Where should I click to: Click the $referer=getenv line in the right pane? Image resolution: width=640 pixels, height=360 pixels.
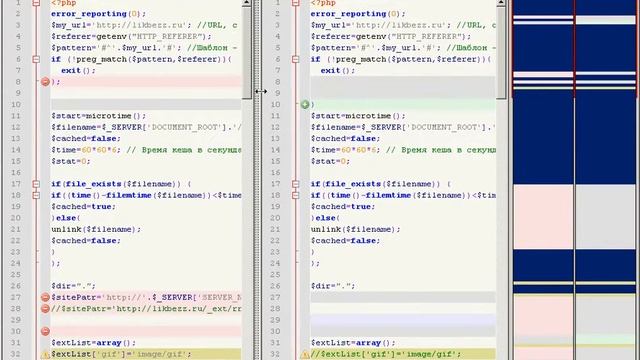click(391, 37)
